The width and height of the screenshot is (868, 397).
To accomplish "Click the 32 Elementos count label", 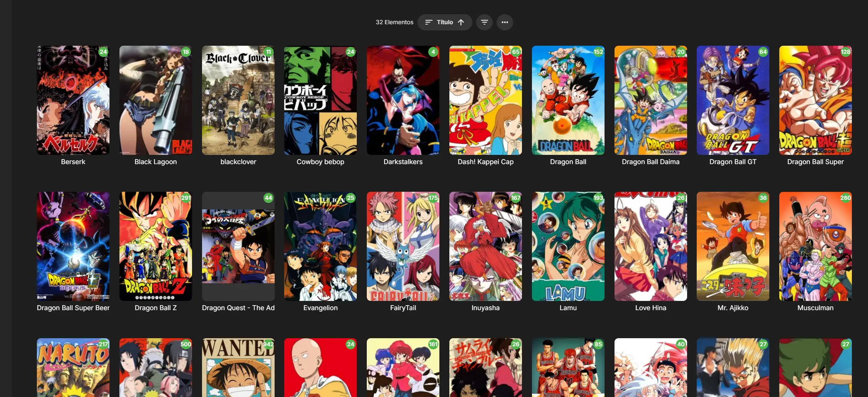I will tap(394, 22).
